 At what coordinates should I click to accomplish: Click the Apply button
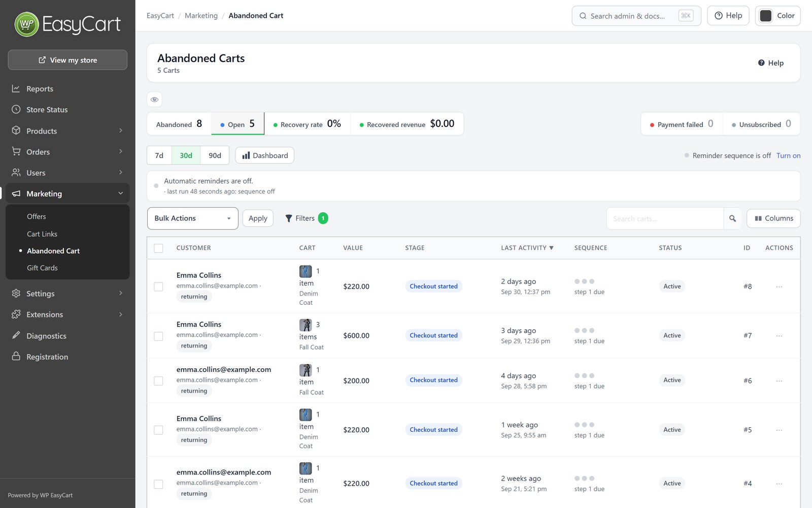tap(258, 218)
